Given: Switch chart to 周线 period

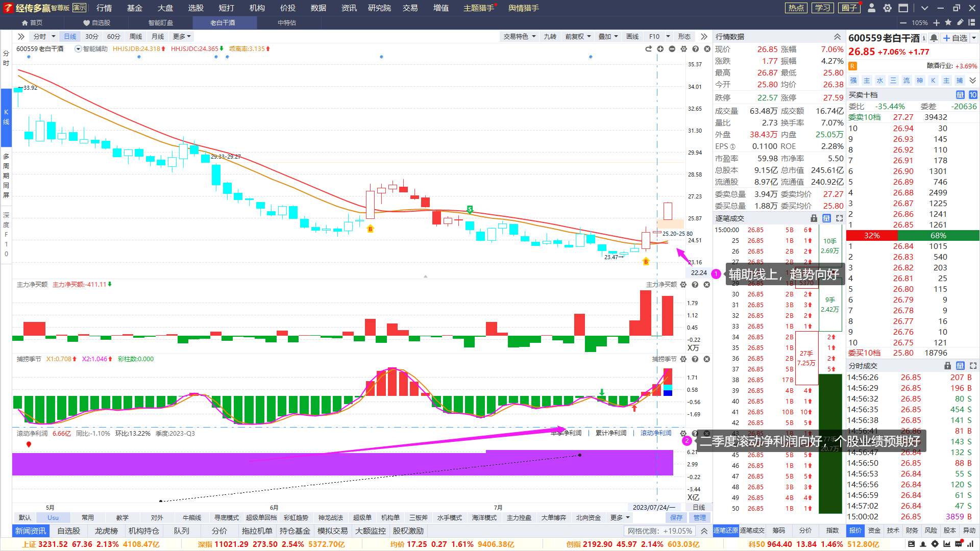Looking at the screenshot, I should [136, 36].
